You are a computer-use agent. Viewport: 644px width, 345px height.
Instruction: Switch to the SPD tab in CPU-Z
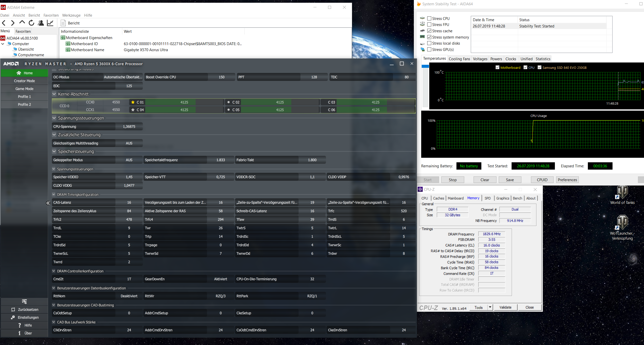(x=487, y=198)
